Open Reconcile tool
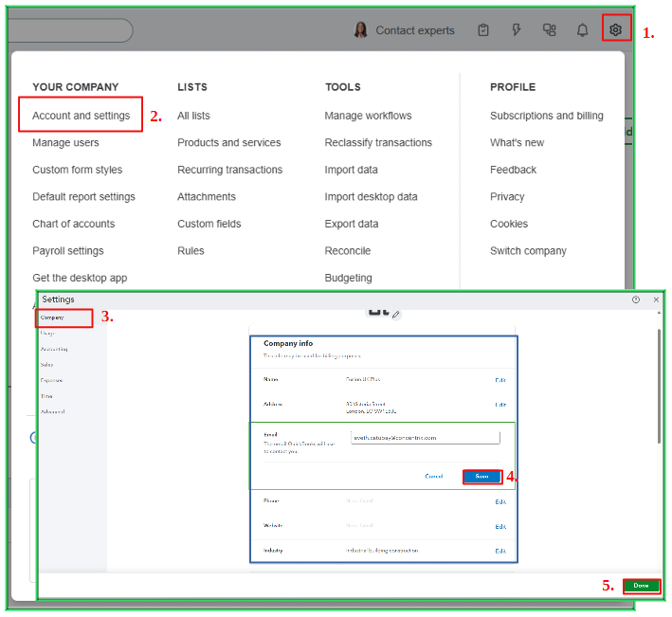 click(x=348, y=250)
